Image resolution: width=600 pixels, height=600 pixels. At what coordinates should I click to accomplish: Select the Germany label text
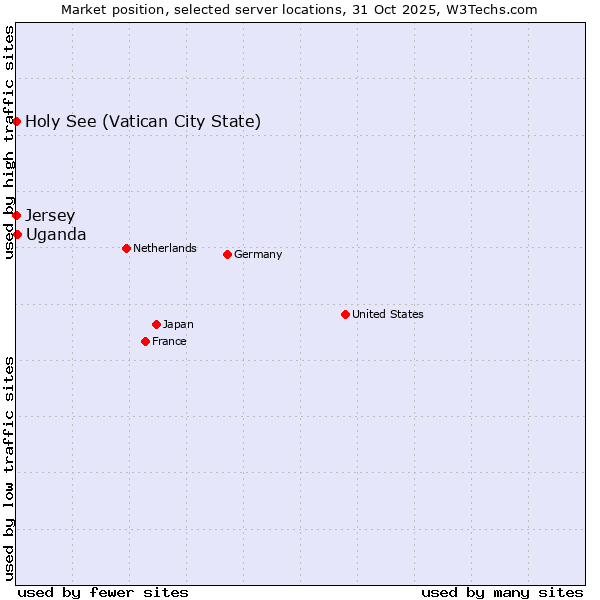tap(258, 254)
